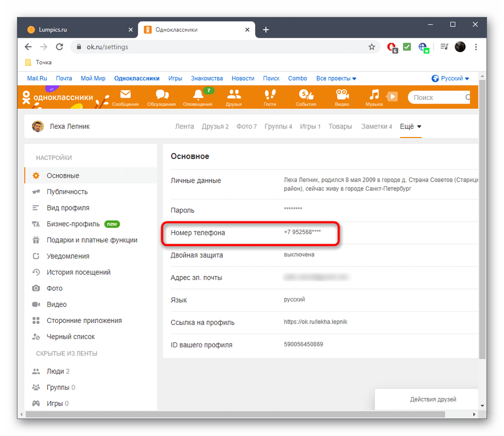
Task: Select the История посещений clock icon
Action: coord(35,272)
